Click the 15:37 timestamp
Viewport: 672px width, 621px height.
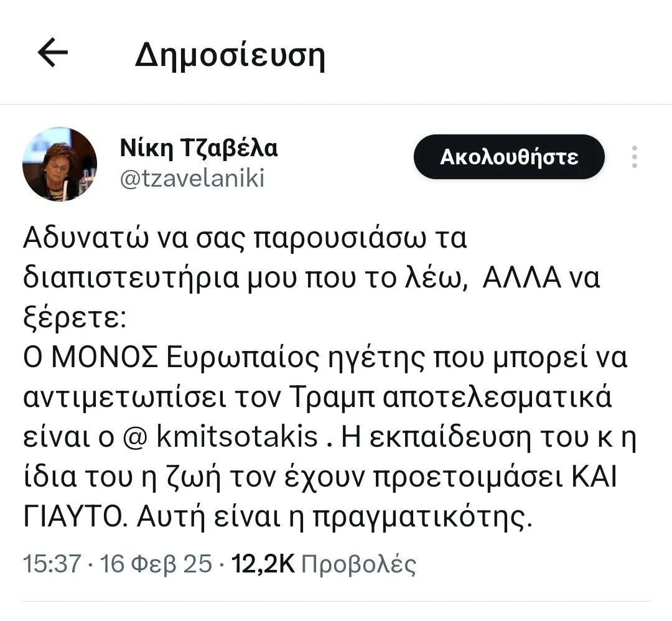click(52, 564)
